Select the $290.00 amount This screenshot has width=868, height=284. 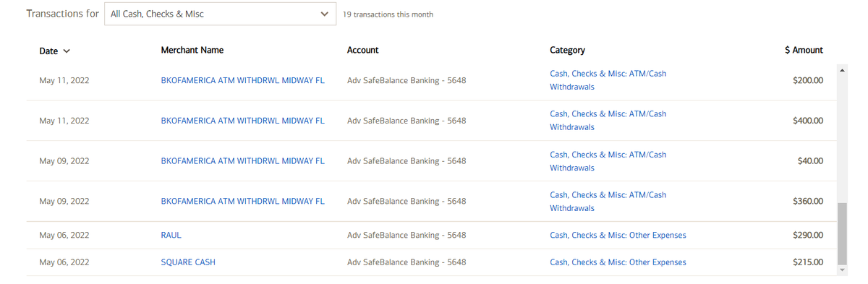point(808,236)
